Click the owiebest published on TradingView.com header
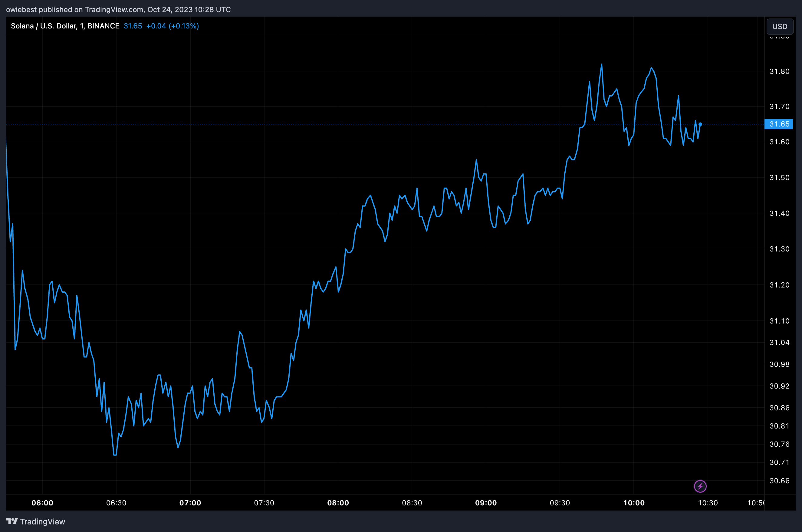Image resolution: width=802 pixels, height=532 pixels. click(118, 9)
